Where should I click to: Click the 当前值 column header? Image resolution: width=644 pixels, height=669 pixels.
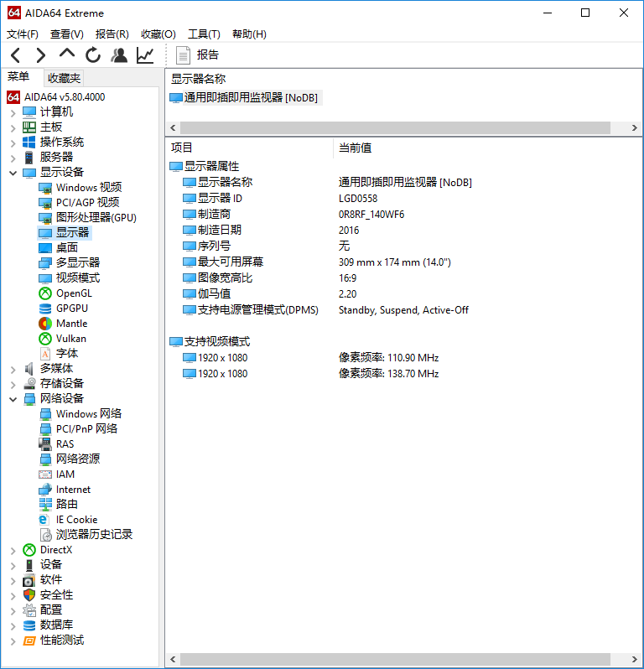pos(355,148)
